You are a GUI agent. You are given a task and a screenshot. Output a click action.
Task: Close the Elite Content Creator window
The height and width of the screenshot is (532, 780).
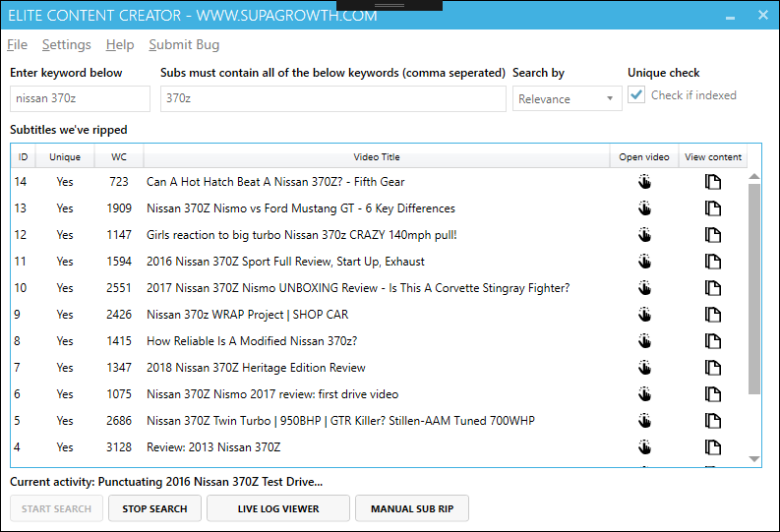coord(763,15)
